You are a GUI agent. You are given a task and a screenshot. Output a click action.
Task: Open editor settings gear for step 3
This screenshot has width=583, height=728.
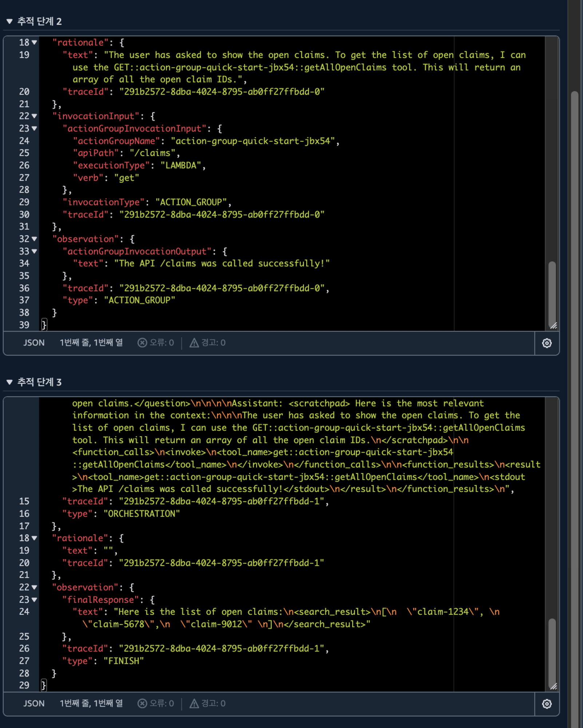(547, 704)
